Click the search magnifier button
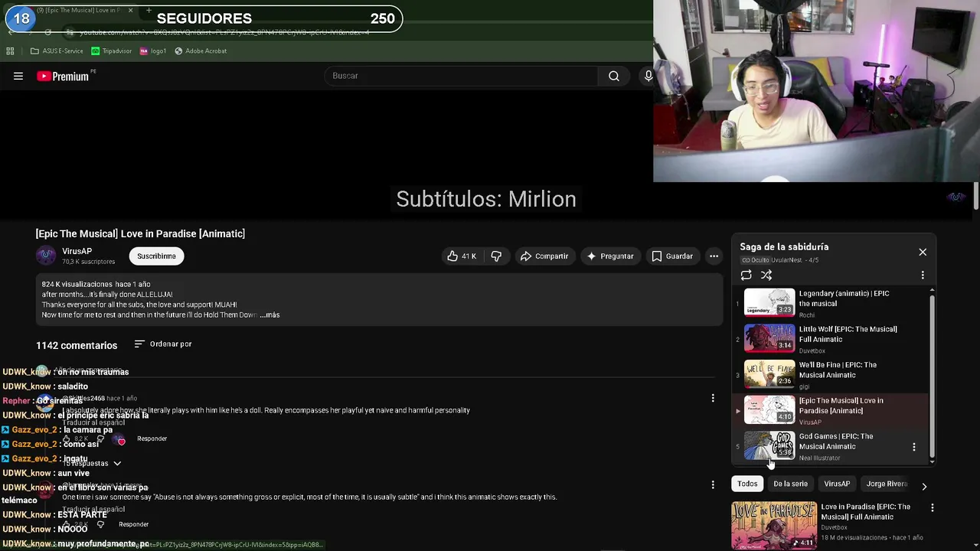 tap(614, 76)
